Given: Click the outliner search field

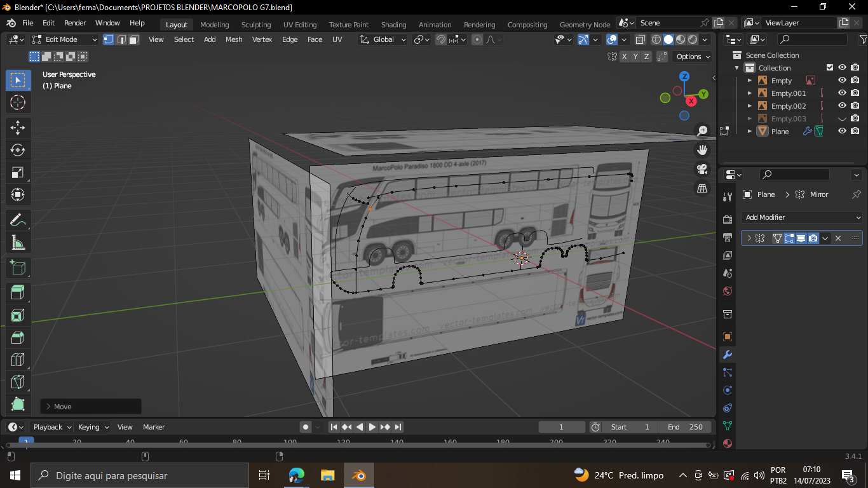Looking at the screenshot, I should click(812, 39).
